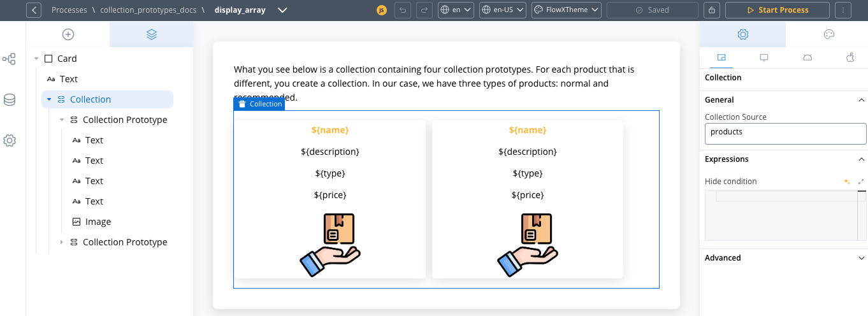Screen dimensions: 868x316
Task: Select the second Collection Prototype item
Action: [125, 242]
